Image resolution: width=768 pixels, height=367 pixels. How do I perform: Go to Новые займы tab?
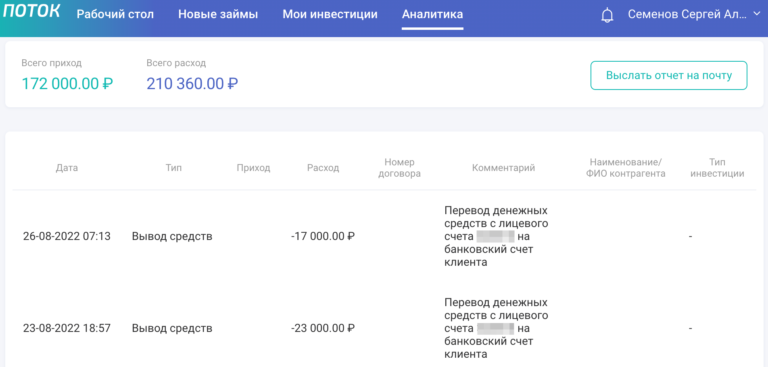point(218,15)
